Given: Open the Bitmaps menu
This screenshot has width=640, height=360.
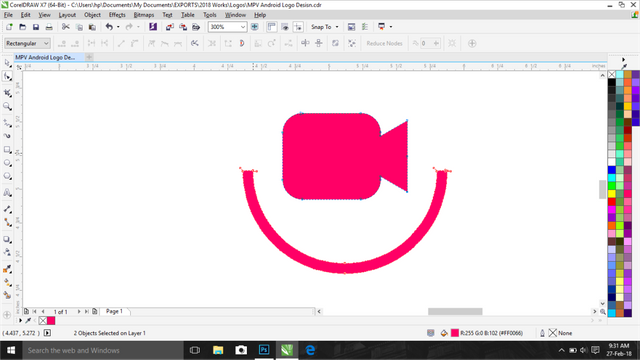Looking at the screenshot, I should [x=144, y=15].
